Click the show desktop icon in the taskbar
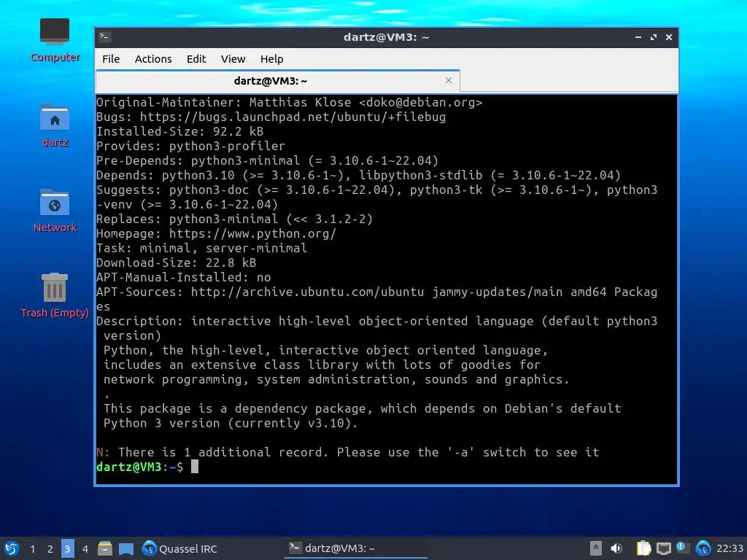Screen dimensions: 747x560 pos(125,549)
